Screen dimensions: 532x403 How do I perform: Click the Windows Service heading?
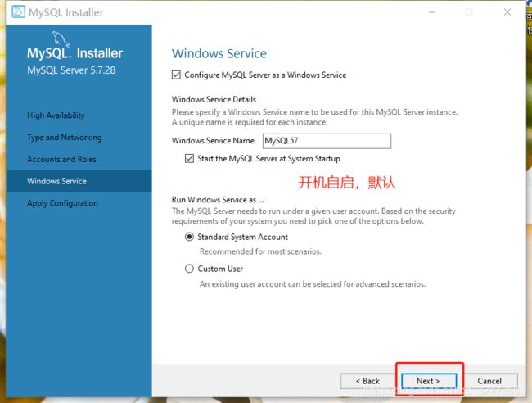pos(219,53)
